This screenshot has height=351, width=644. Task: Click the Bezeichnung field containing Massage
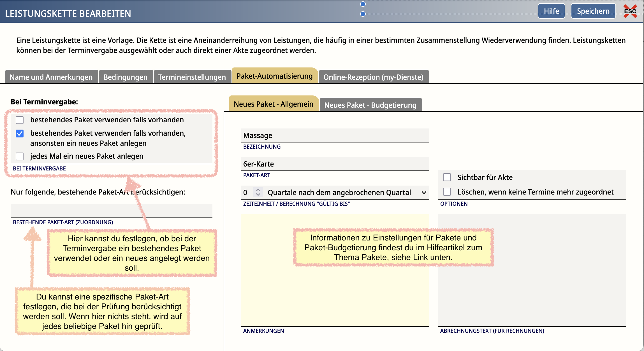coord(335,135)
